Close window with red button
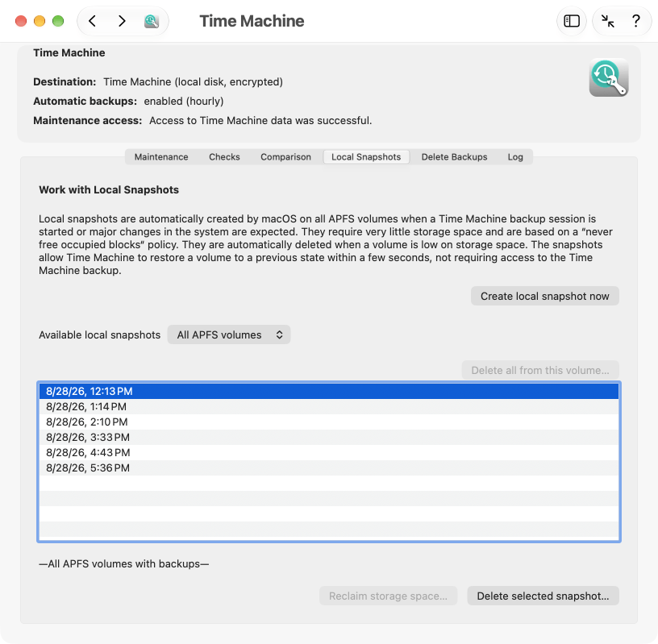This screenshot has width=658, height=644. (x=21, y=21)
